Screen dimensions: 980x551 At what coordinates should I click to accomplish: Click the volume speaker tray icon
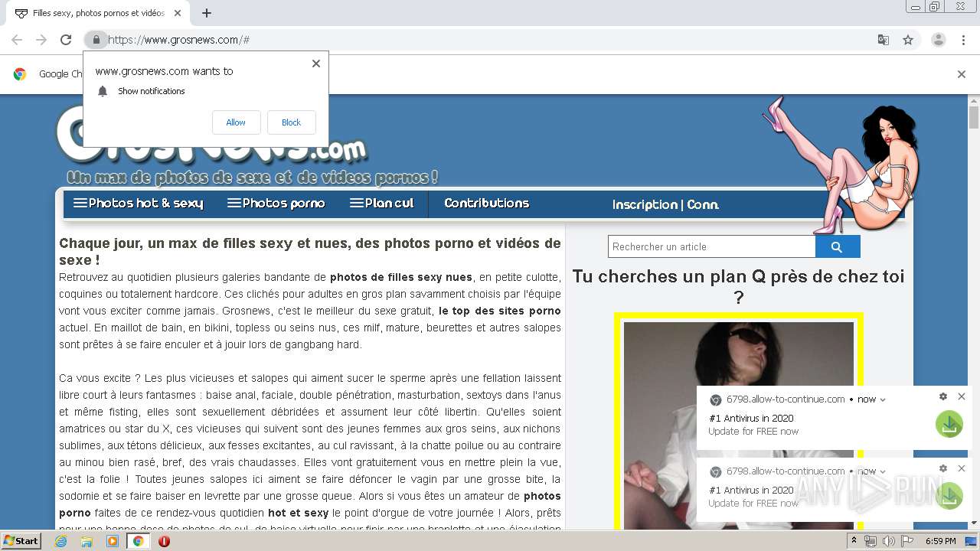click(888, 541)
